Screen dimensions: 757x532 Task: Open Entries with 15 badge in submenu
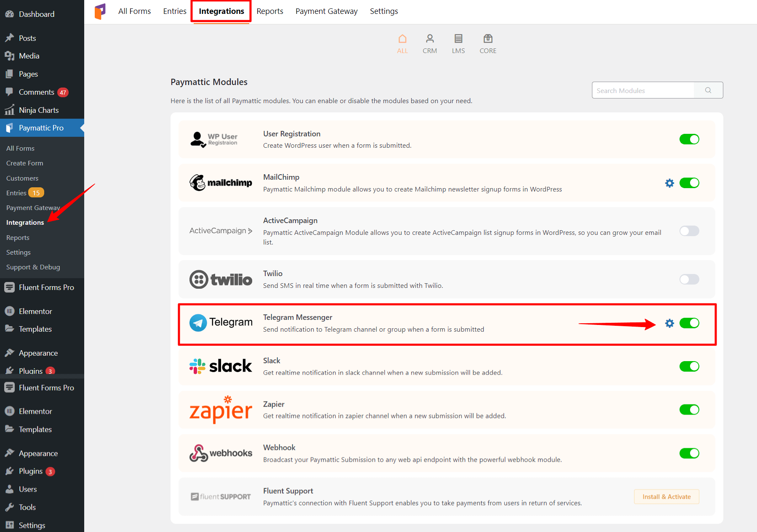tap(25, 193)
